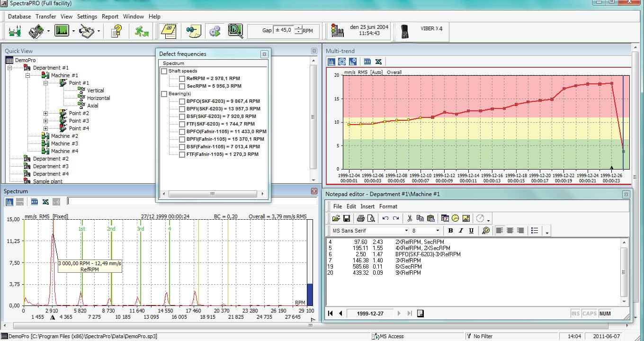644x341 pixels.
Task: Open the Report menu
Action: point(110,16)
